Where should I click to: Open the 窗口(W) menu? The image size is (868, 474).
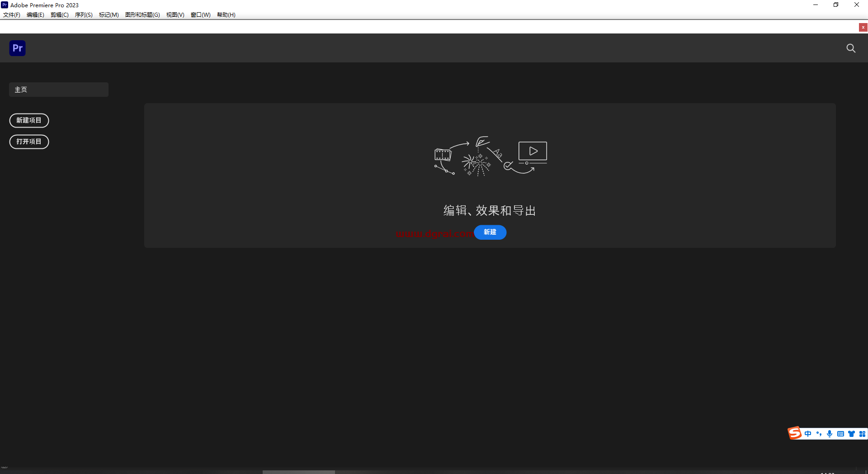pyautogui.click(x=200, y=14)
